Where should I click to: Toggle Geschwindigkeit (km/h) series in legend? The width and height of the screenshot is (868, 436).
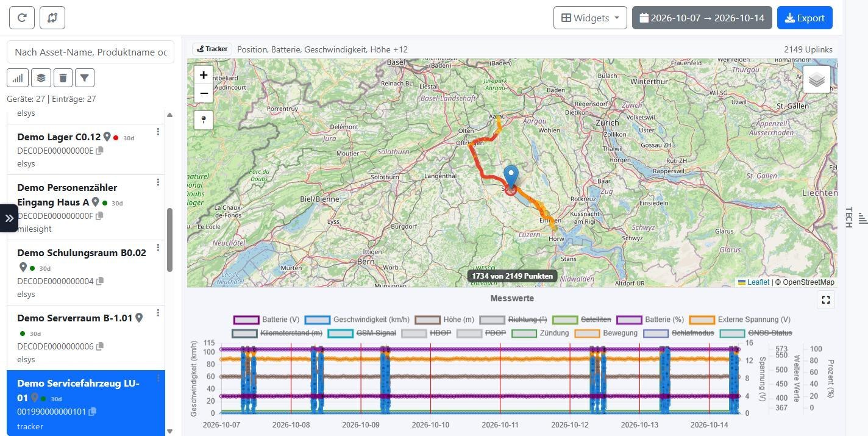click(357, 320)
